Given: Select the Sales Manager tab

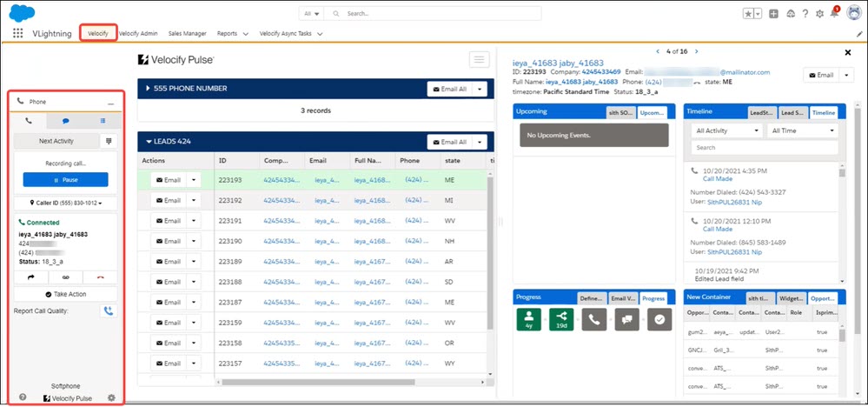Looking at the screenshot, I should (x=188, y=34).
